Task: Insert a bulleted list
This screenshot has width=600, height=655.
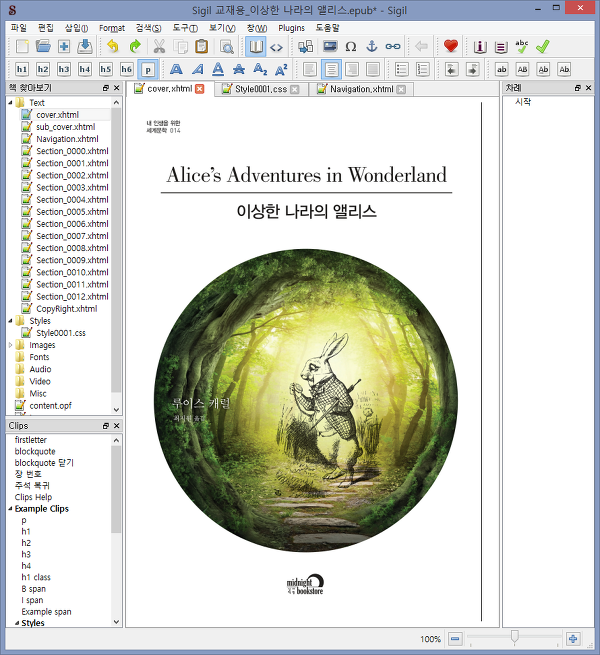Action: [x=402, y=69]
